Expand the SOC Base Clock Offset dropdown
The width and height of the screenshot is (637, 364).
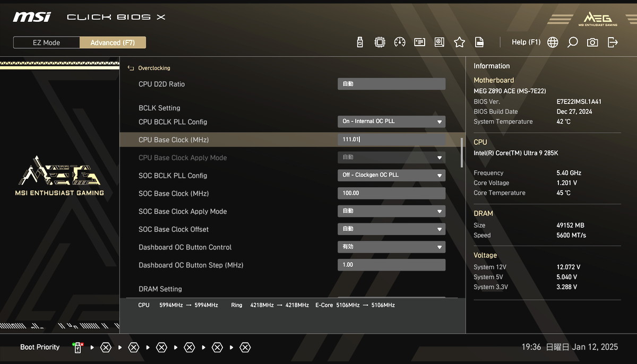(391, 229)
